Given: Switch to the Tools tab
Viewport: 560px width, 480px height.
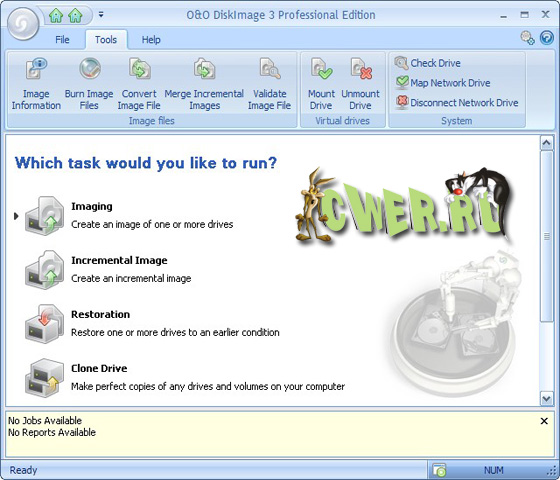Looking at the screenshot, I should pos(106,40).
